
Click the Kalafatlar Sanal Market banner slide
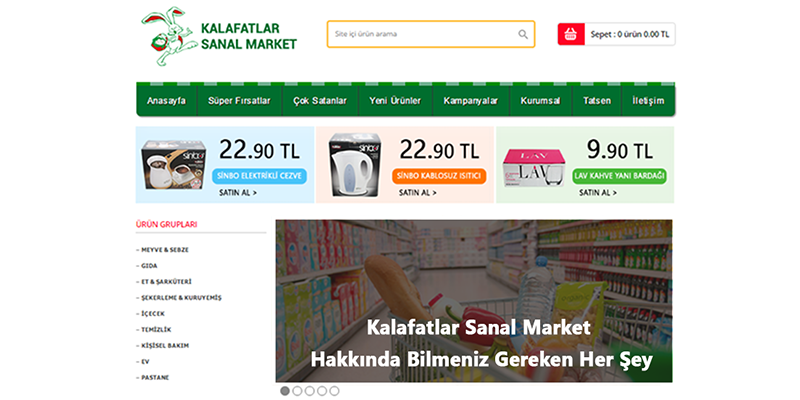click(x=474, y=301)
